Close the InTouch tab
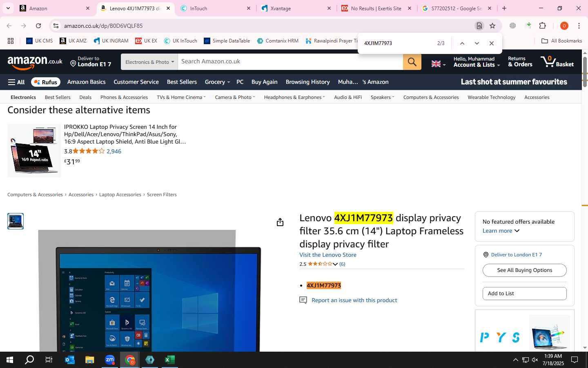The width and height of the screenshot is (588, 368). (x=248, y=8)
